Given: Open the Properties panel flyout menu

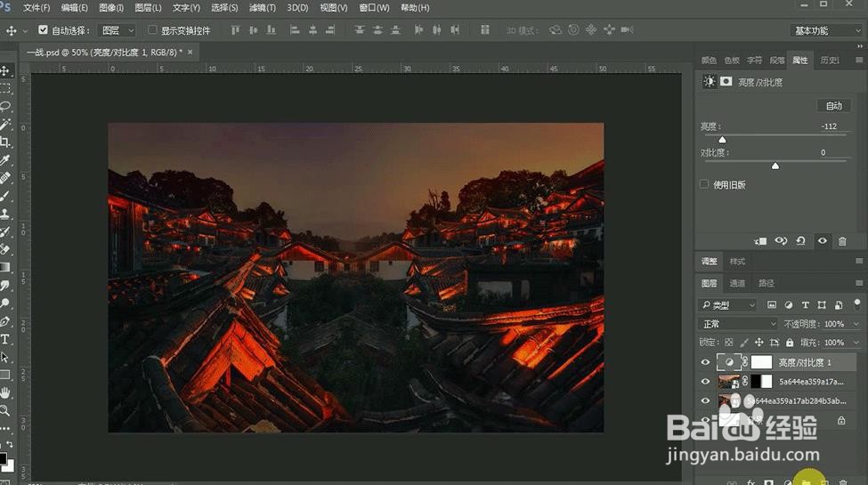Looking at the screenshot, I should tap(859, 60).
